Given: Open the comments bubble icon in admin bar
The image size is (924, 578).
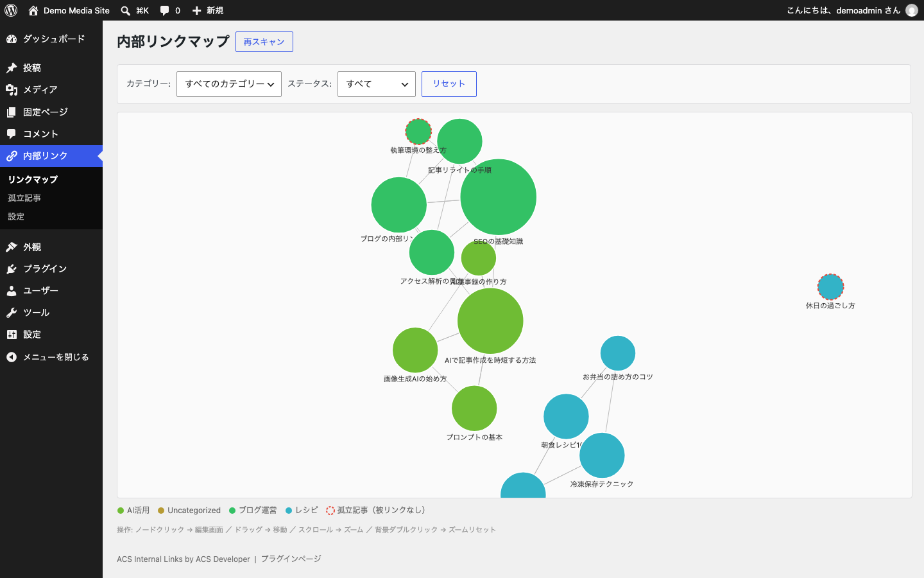Looking at the screenshot, I should pos(164,10).
